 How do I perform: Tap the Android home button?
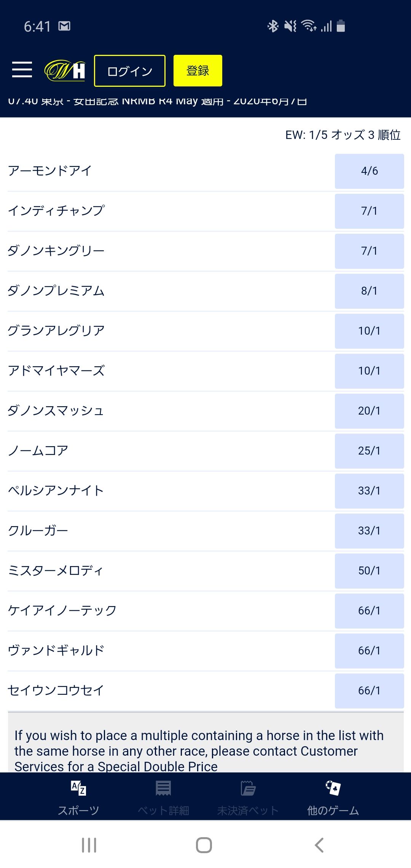[x=204, y=845]
